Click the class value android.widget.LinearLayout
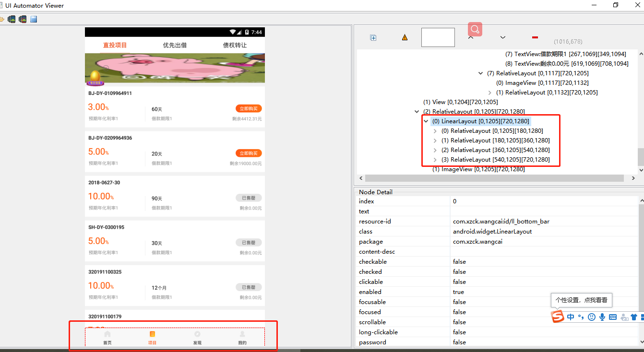The width and height of the screenshot is (644, 352). [492, 232]
